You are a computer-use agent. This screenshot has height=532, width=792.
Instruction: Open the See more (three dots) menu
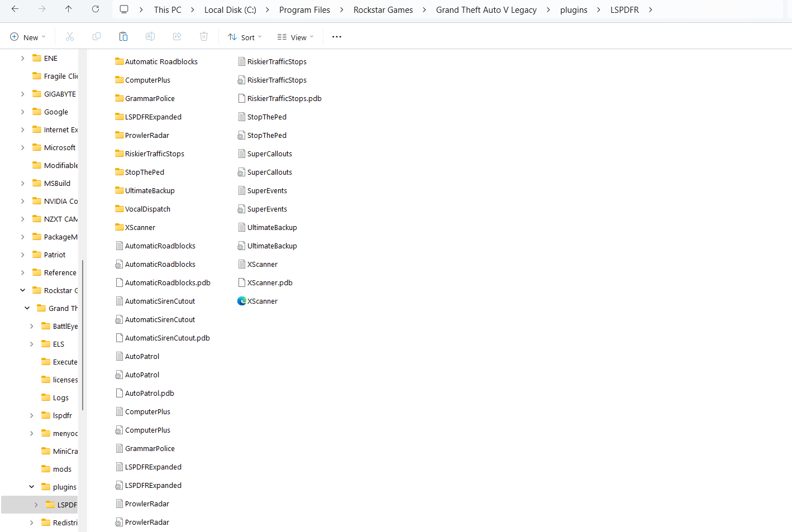(337, 37)
